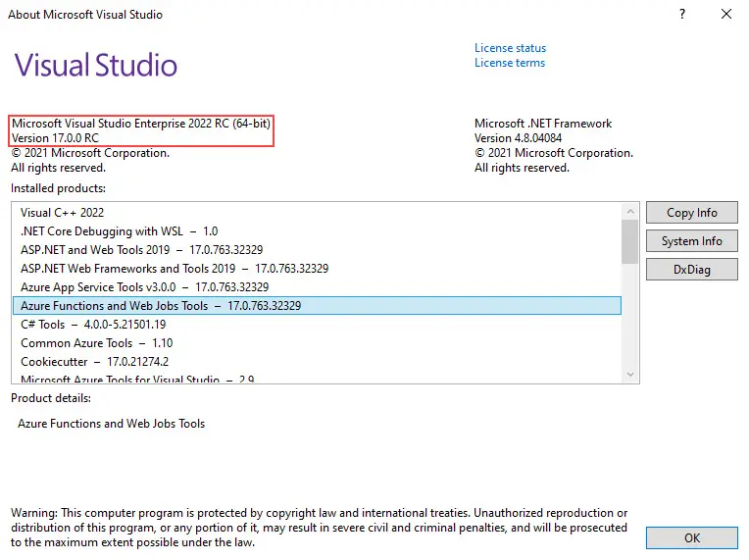Viewport: 749px width, 560px height.
Task: Open the License status link
Action: point(510,48)
